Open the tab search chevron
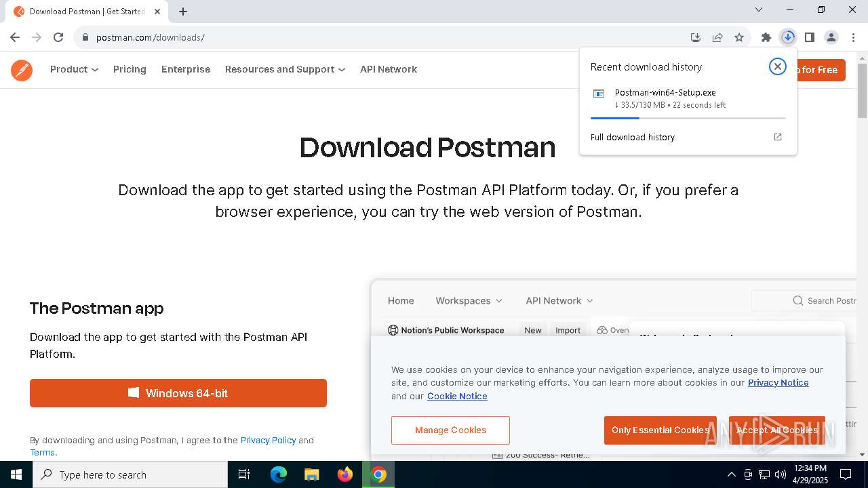The width and height of the screenshot is (868, 488). [x=759, y=9]
